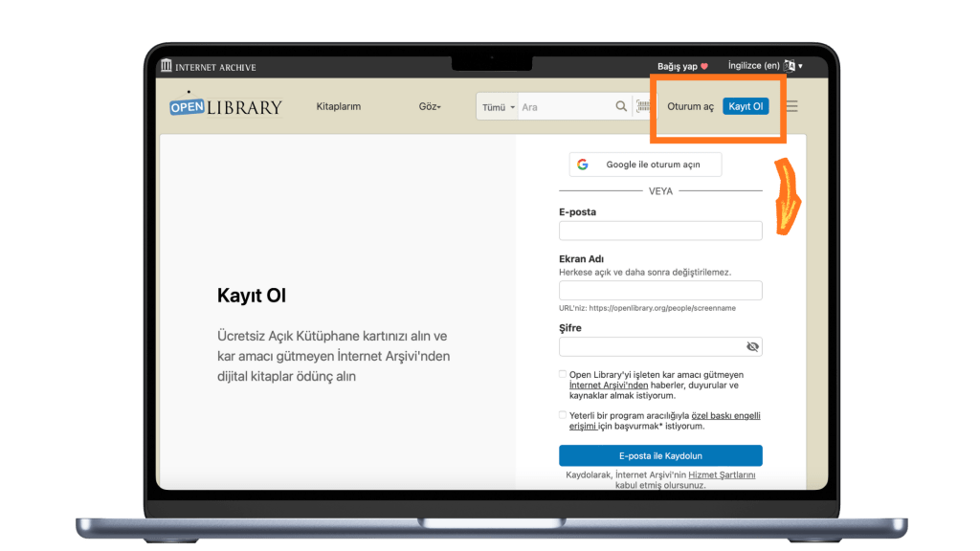Expand the İngilizce (en) language selector
The image size is (980, 551).
click(754, 66)
